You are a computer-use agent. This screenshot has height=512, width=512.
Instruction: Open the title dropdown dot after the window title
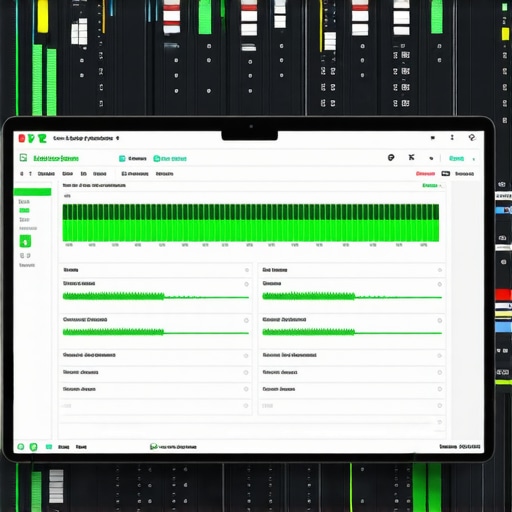[x=117, y=138]
